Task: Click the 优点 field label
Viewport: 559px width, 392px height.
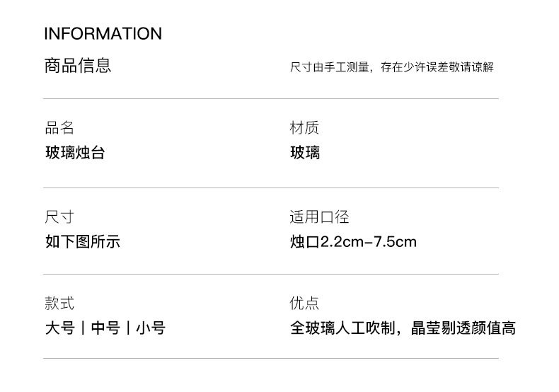Action: (x=304, y=304)
